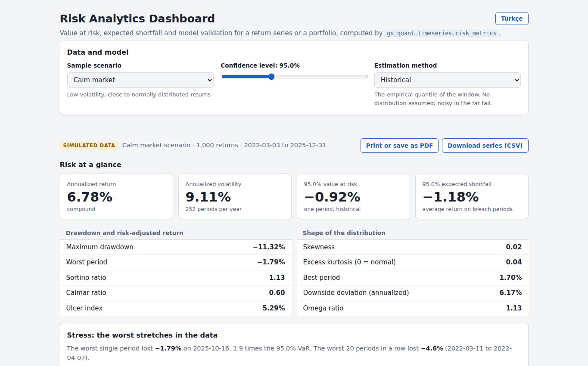Click the SIMULATED DATA badge
Viewport: 588px width, 366px height.
coord(89,146)
